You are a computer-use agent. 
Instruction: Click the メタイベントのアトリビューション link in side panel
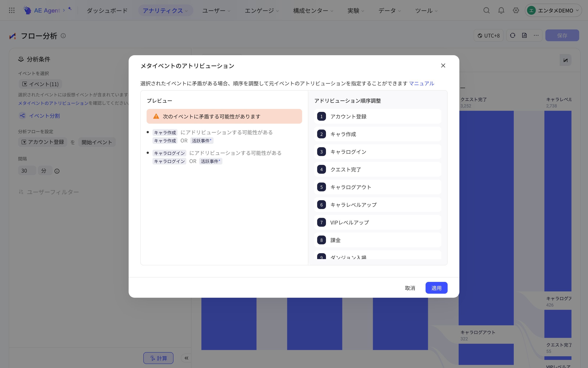click(53, 103)
